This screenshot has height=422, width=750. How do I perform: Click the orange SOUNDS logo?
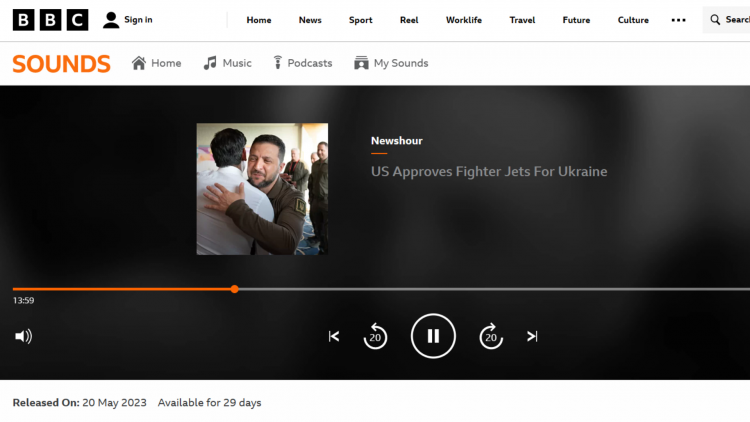coord(61,64)
